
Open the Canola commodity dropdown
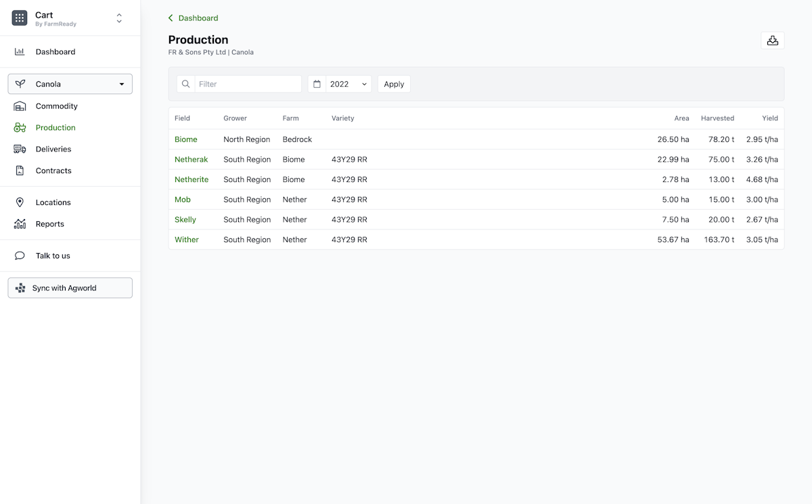(70, 84)
